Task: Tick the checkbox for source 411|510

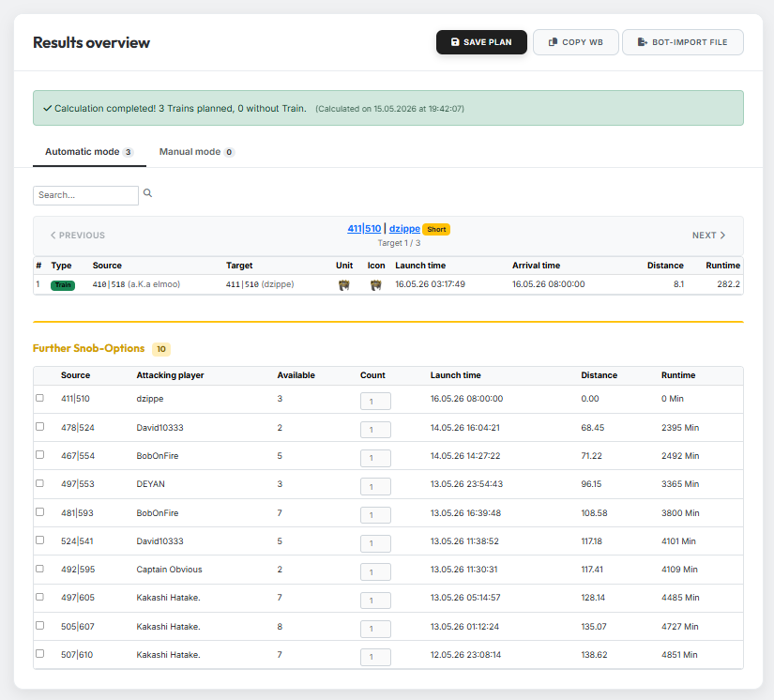Action: [40, 398]
